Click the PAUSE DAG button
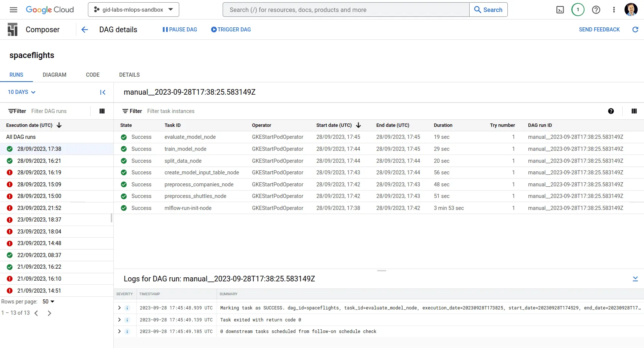The image size is (644, 348). [x=180, y=30]
